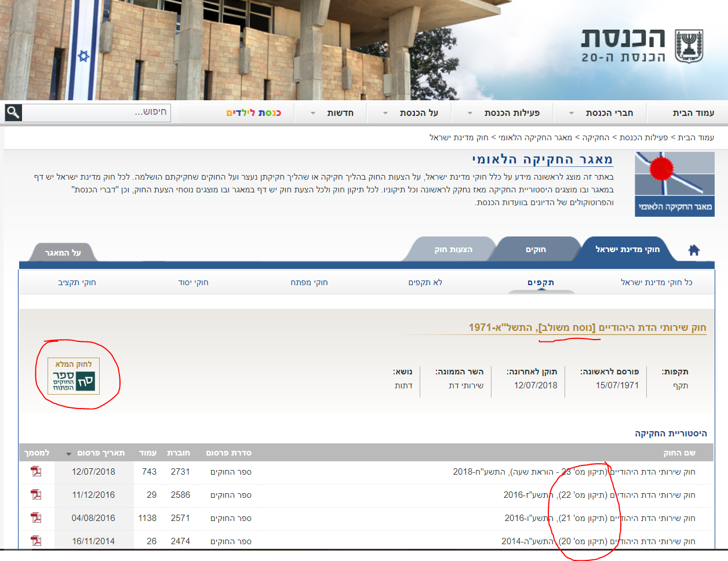
Task: Open the law name link for תיקון מס' 20
Action: click(599, 541)
